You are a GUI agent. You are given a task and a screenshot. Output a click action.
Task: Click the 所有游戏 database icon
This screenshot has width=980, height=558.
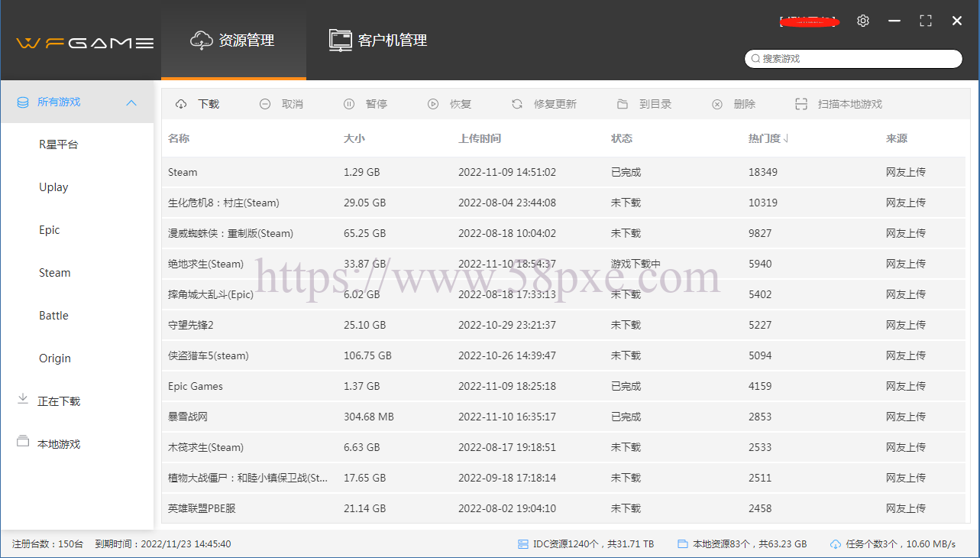coord(23,102)
